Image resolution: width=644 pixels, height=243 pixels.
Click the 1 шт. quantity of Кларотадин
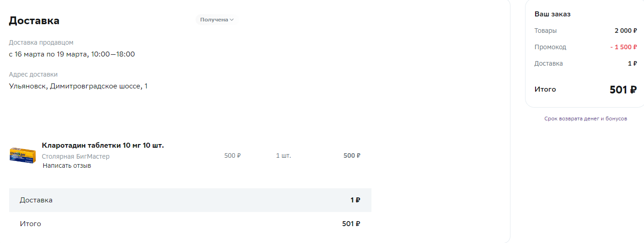(x=283, y=155)
